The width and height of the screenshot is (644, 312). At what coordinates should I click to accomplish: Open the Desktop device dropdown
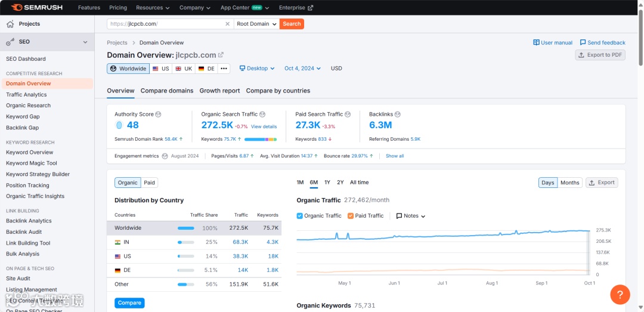click(x=257, y=69)
